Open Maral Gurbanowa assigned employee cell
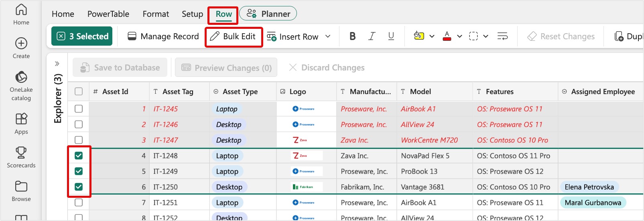 tap(593, 203)
